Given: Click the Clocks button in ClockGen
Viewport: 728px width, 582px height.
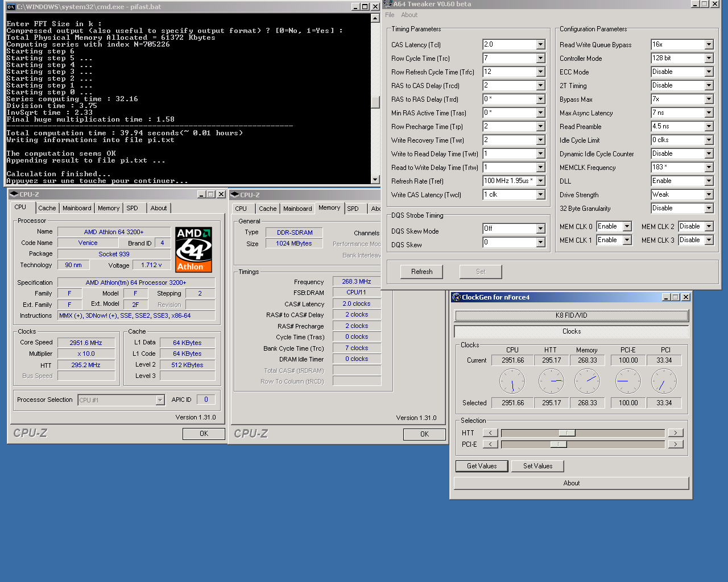Looking at the screenshot, I should [572, 331].
